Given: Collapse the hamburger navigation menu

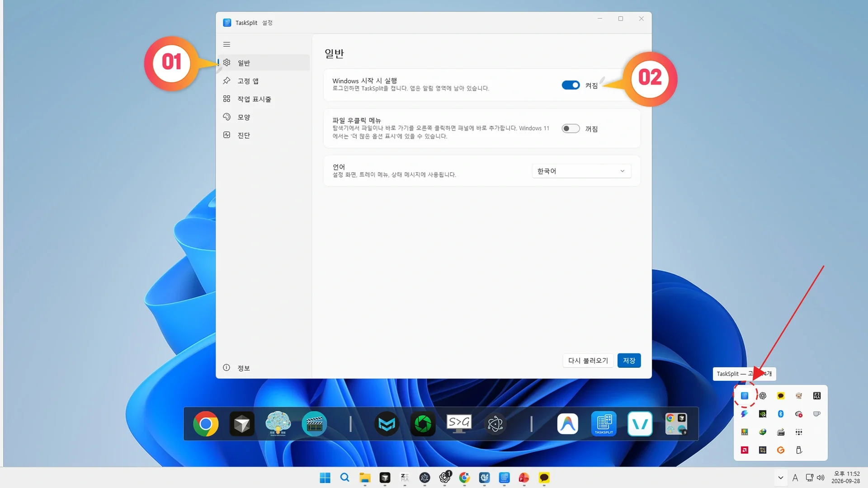Looking at the screenshot, I should tap(226, 44).
